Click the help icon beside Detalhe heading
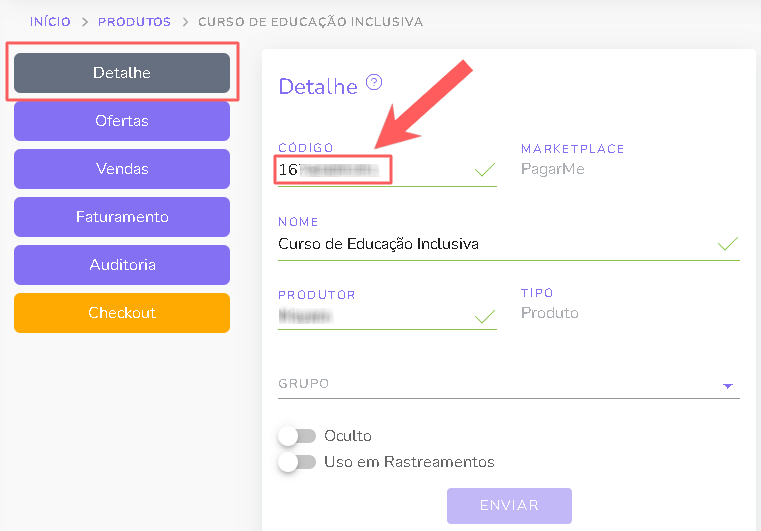 coord(374,83)
